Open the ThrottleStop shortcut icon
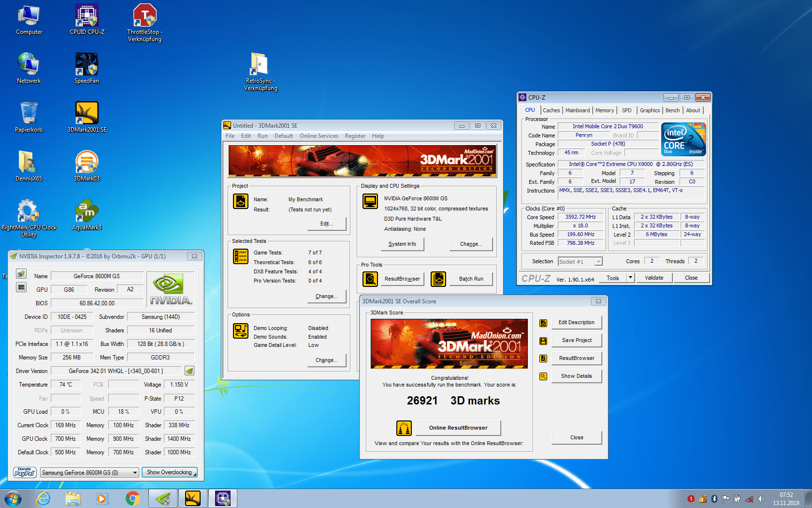 tap(145, 23)
